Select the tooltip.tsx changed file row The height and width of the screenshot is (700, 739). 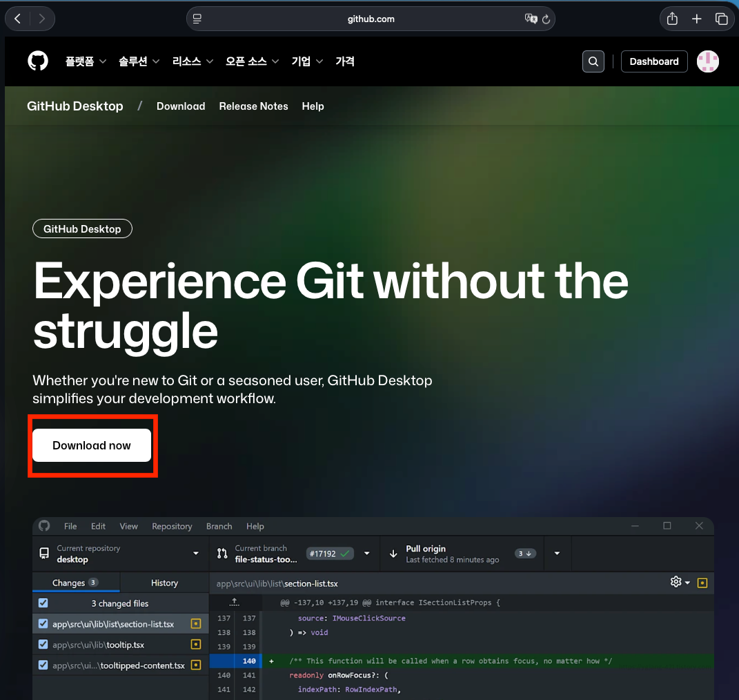click(121, 644)
